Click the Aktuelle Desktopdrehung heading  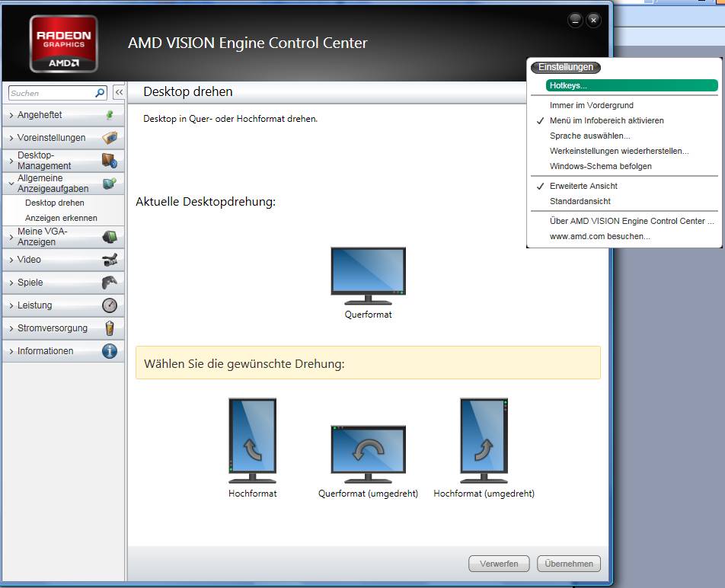(206, 202)
